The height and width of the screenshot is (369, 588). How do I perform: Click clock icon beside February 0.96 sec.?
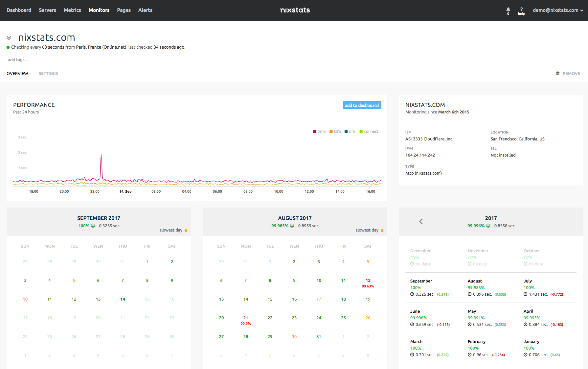[469, 355]
